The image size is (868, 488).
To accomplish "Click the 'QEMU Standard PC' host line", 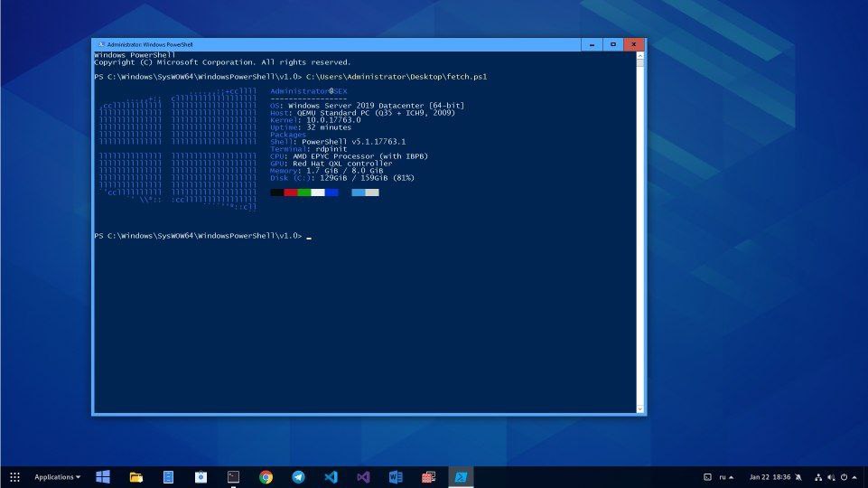I will tap(362, 113).
